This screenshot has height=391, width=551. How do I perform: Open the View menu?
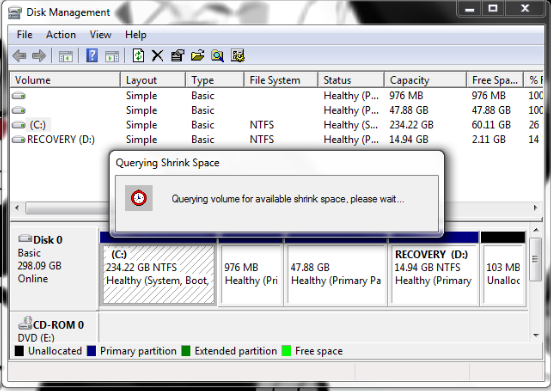point(101,34)
